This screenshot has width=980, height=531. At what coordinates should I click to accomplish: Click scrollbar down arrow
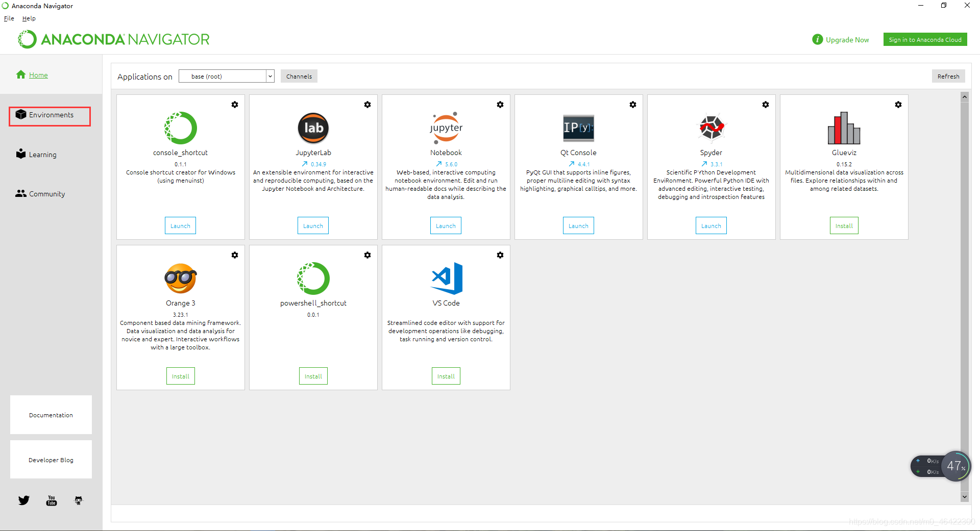(x=965, y=496)
